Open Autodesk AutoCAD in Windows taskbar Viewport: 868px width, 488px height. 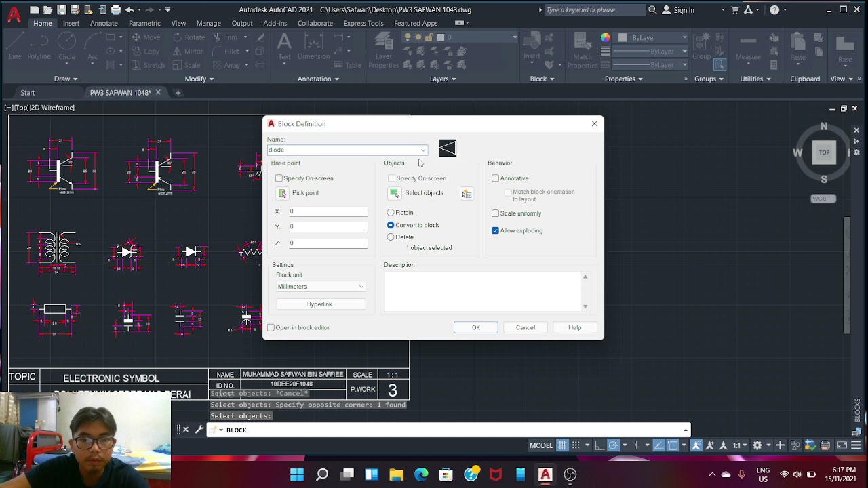pyautogui.click(x=545, y=474)
